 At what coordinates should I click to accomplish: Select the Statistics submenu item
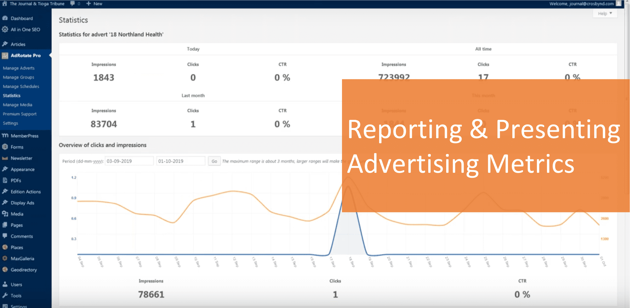tap(12, 95)
